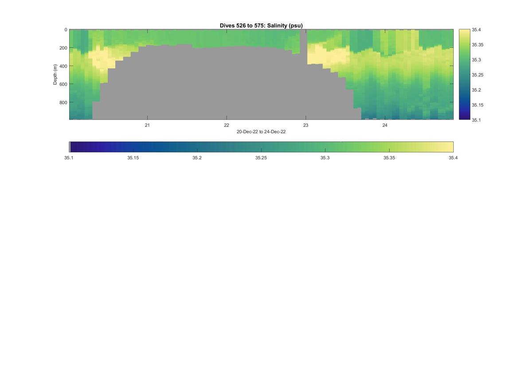Click horizontal colorbar label 35.1

click(x=69, y=158)
